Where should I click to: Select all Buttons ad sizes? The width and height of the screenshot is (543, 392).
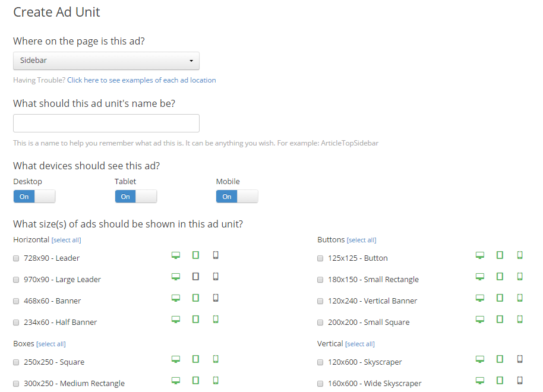coord(361,240)
